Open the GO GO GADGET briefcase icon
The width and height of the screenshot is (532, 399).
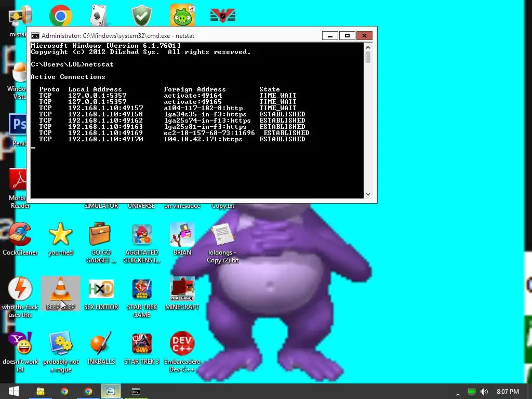pyautogui.click(x=101, y=242)
